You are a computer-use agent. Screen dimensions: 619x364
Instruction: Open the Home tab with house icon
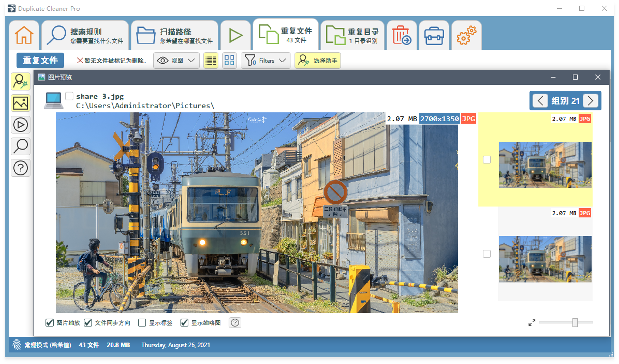pos(24,35)
